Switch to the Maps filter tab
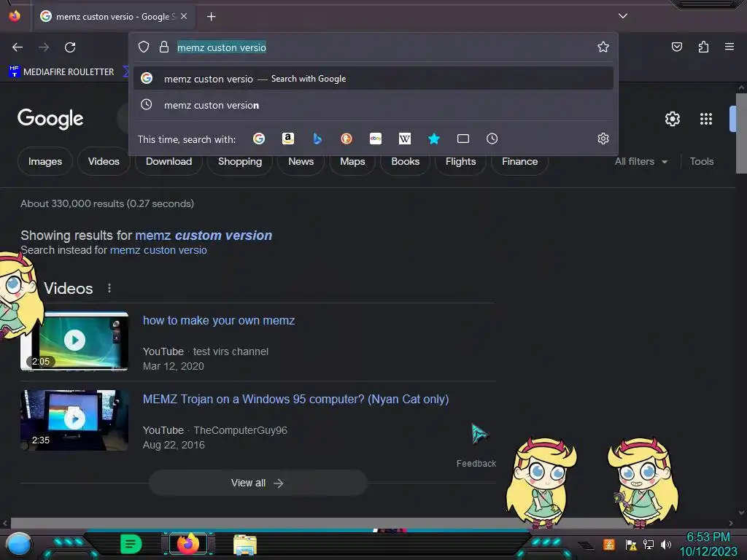 click(x=352, y=161)
